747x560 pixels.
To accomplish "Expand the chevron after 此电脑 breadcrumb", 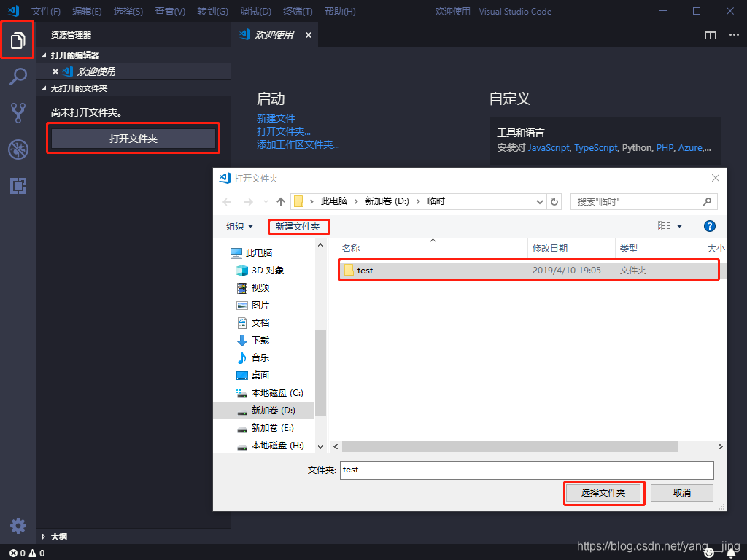I will tap(356, 201).
